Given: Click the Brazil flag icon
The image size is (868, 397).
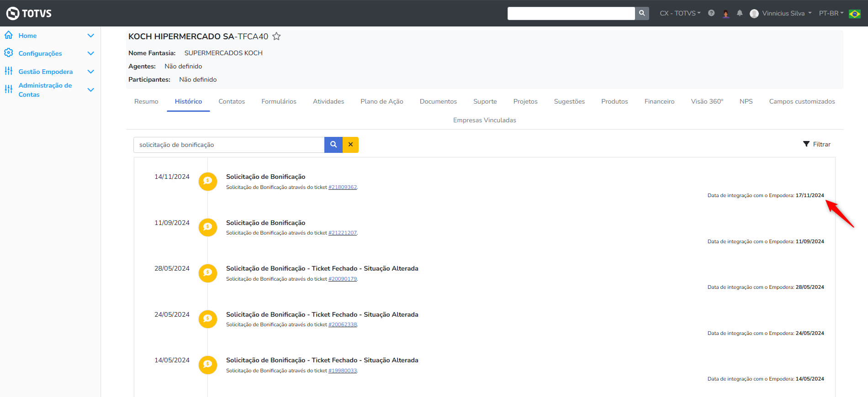Looking at the screenshot, I should 855,14.
